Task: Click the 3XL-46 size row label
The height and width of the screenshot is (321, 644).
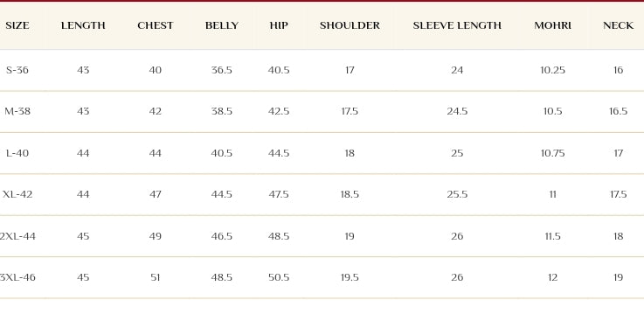Action: (17, 277)
